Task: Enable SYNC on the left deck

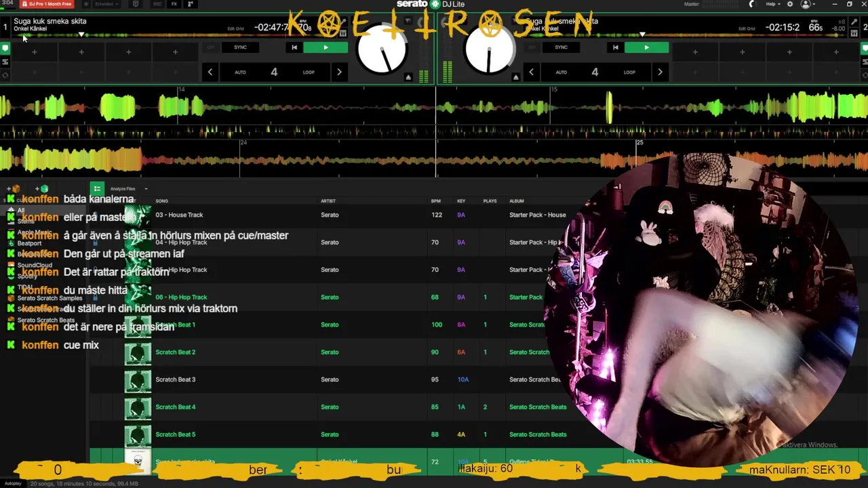Action: pyautogui.click(x=240, y=47)
